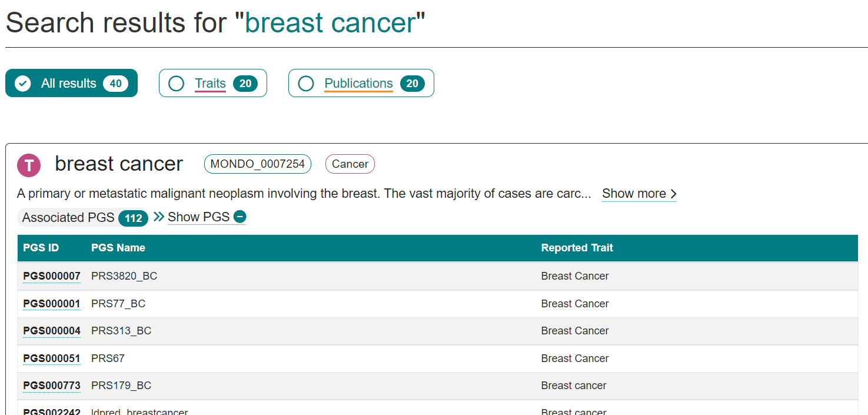Screen dimensions: 868x415
Task: Click the Cancer category label
Action: point(350,164)
